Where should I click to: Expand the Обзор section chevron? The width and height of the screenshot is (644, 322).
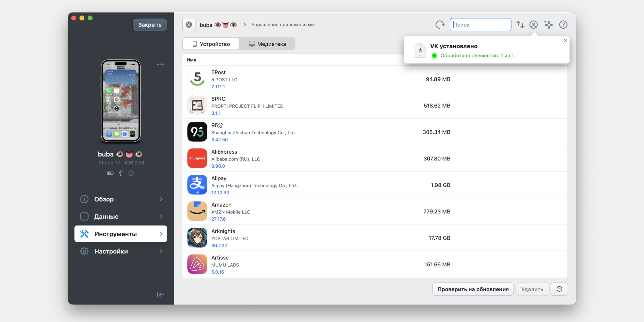161,199
